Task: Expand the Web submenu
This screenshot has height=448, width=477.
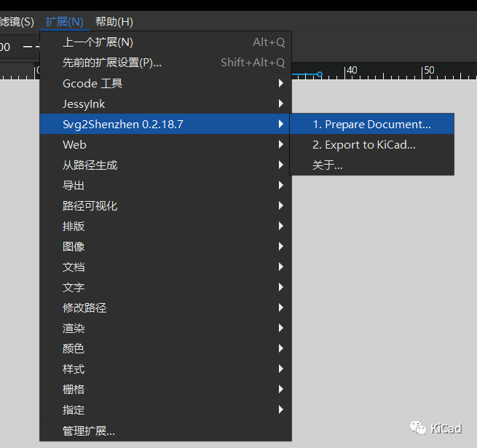Action: point(166,144)
